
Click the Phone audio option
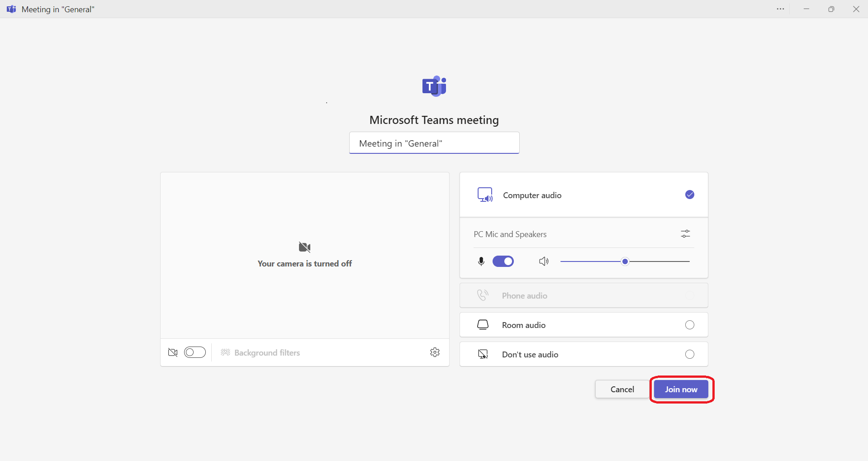tap(583, 295)
